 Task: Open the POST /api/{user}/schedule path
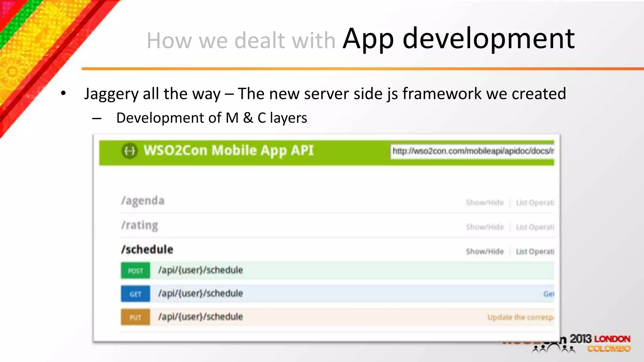pos(201,270)
